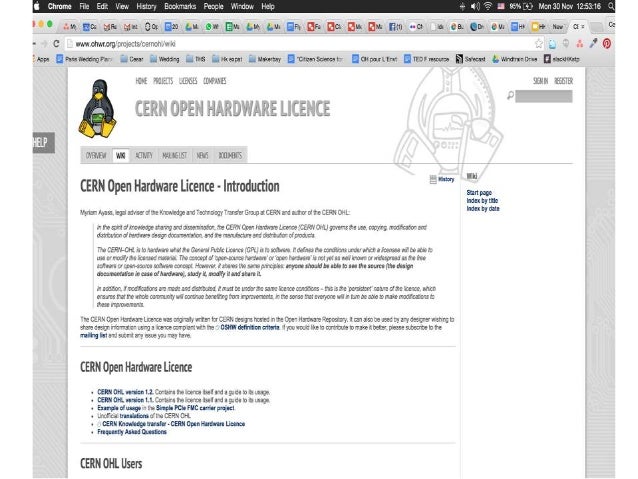Switch to the GitHub Op browser tab
Screen dimensions: 638x479
click(x=151, y=27)
